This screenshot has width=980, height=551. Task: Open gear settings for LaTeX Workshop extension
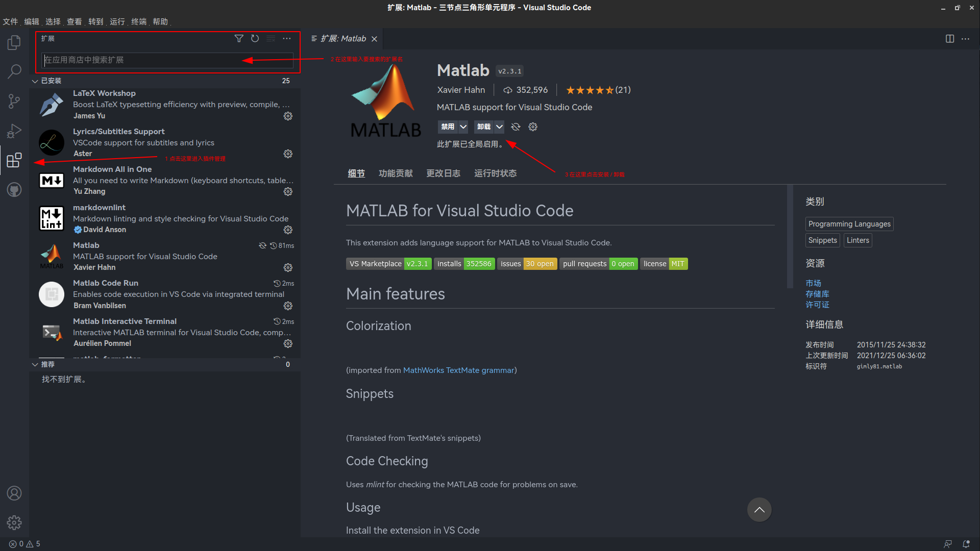(x=288, y=116)
